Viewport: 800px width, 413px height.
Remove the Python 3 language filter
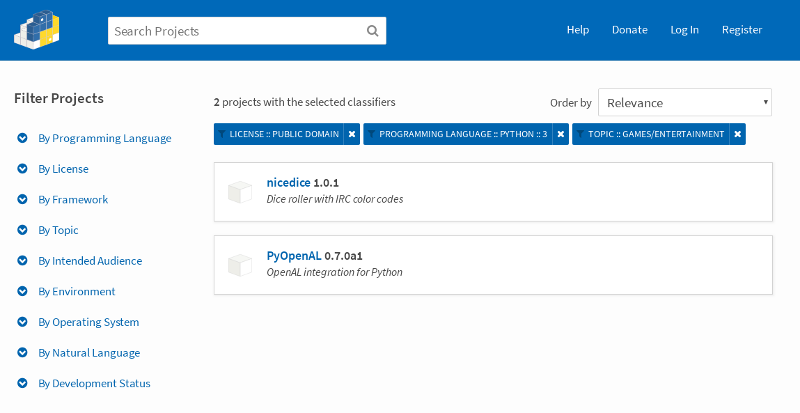[x=561, y=134]
